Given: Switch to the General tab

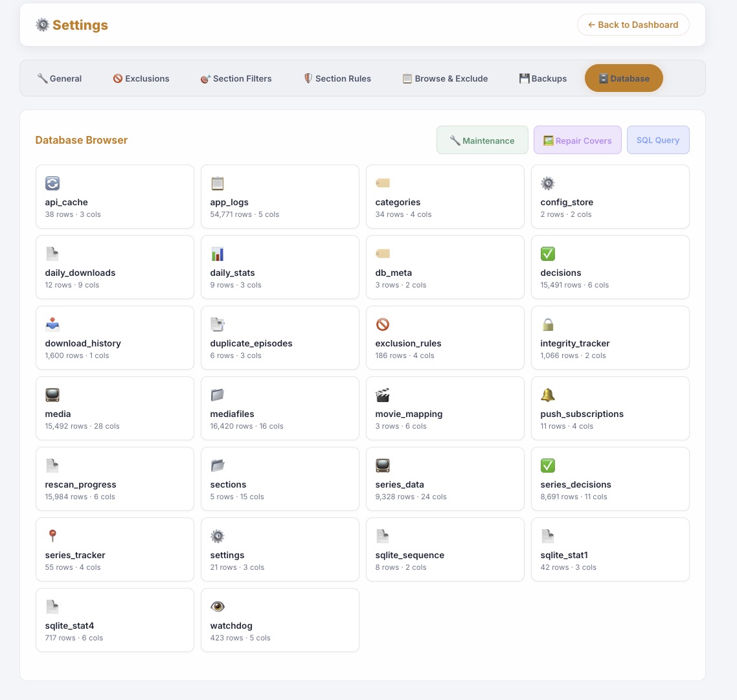Looking at the screenshot, I should pyautogui.click(x=59, y=78).
